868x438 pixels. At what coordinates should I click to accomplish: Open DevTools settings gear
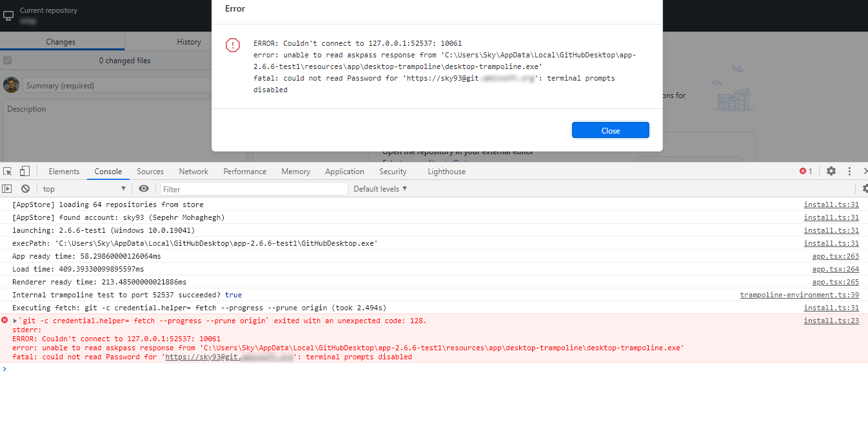831,171
